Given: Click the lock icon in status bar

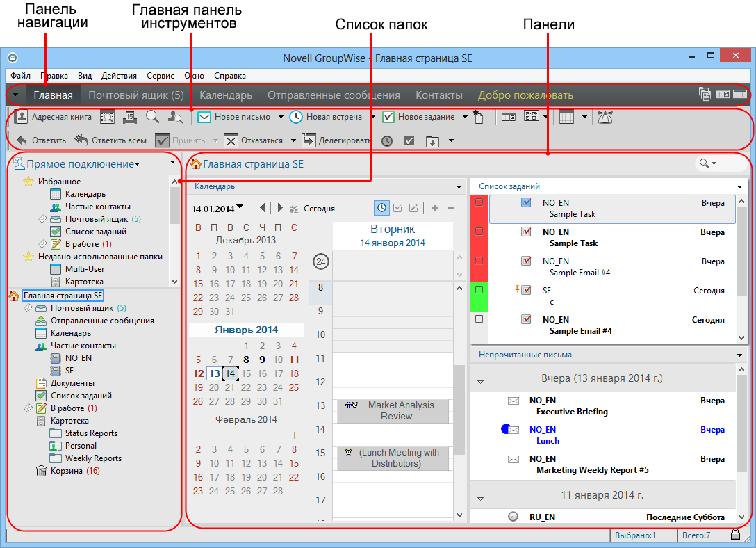Looking at the screenshot, I should [735, 534].
